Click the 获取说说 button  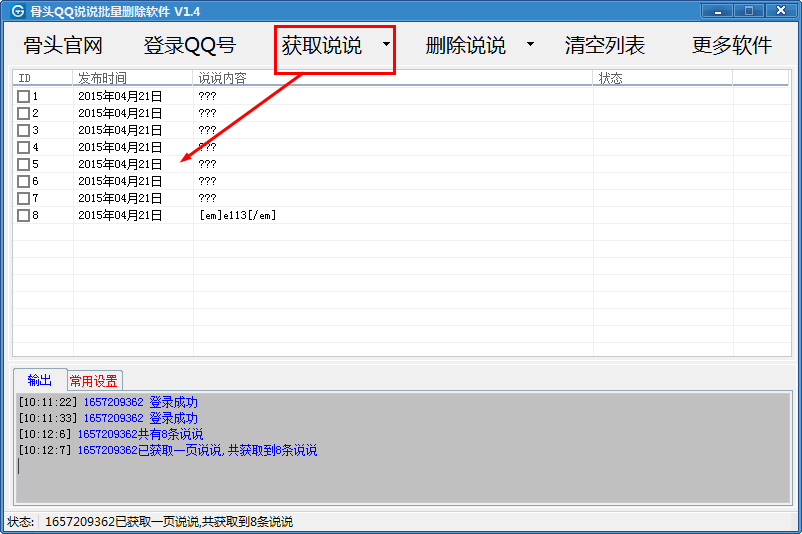(x=322, y=46)
